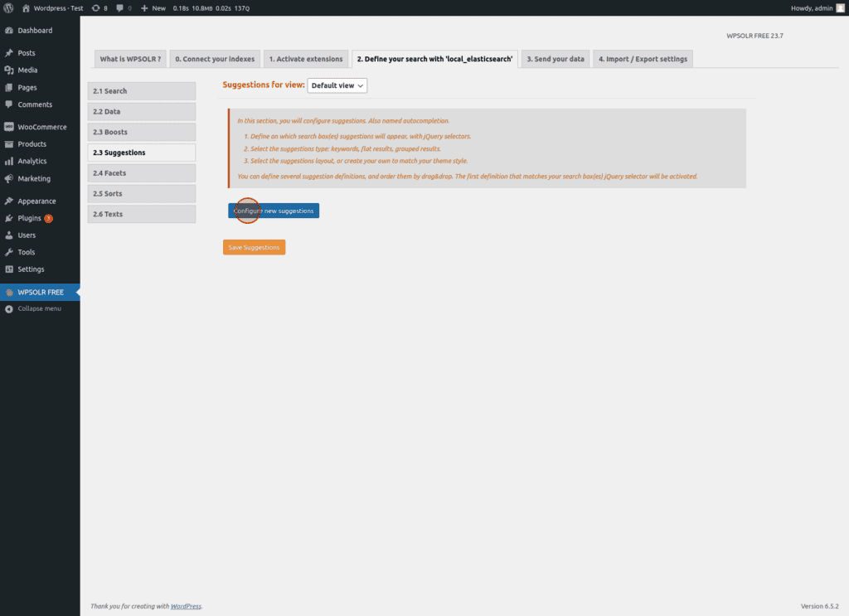Click the Dashboard gauge icon
The image size is (849, 616).
[8, 31]
